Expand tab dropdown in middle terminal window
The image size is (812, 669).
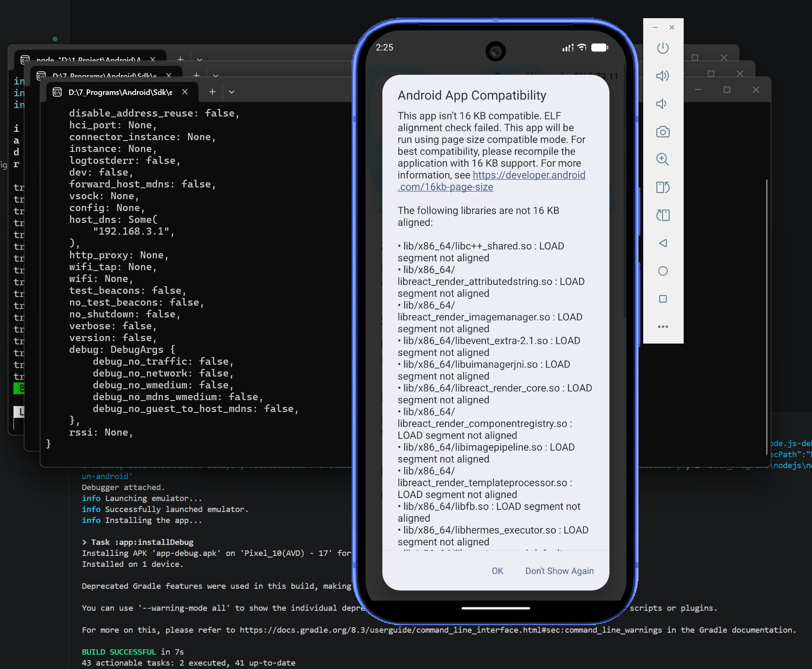point(216,76)
